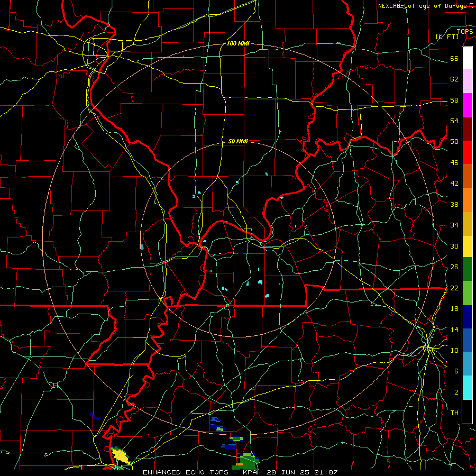Click the legend value 14
Viewport: 476px width, 476px height.
coord(454,329)
